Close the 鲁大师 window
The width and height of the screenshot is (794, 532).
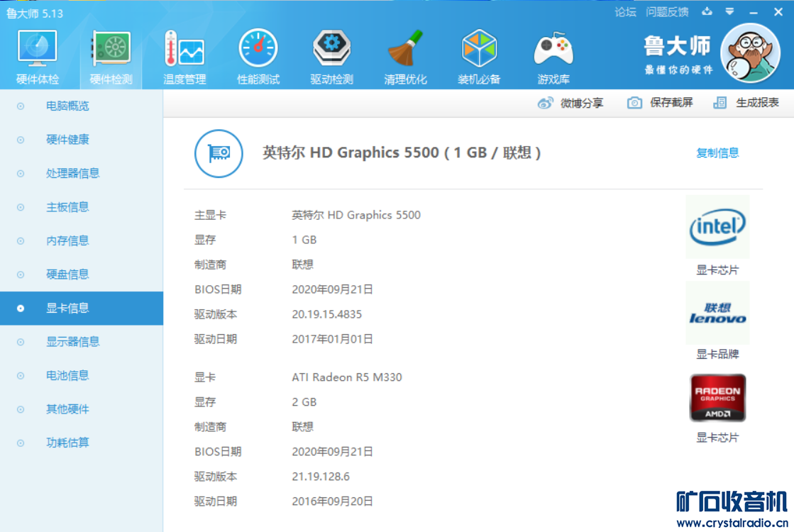(x=778, y=11)
